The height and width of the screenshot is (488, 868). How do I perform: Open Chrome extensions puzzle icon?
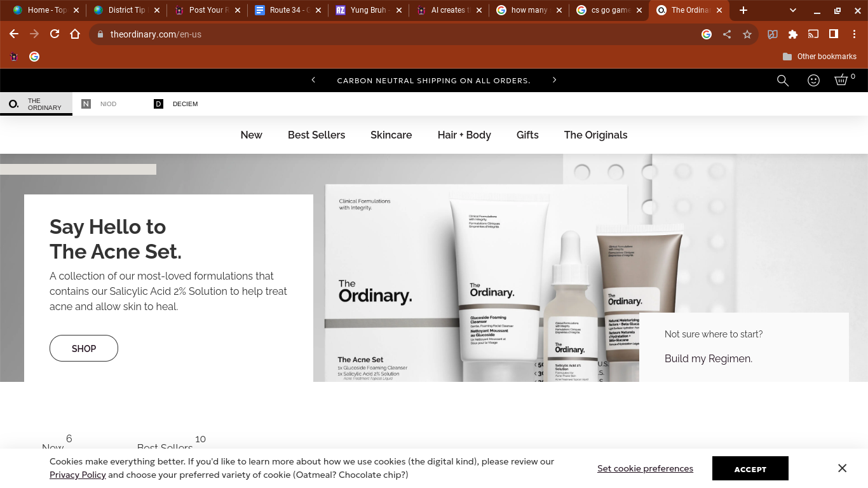(793, 34)
